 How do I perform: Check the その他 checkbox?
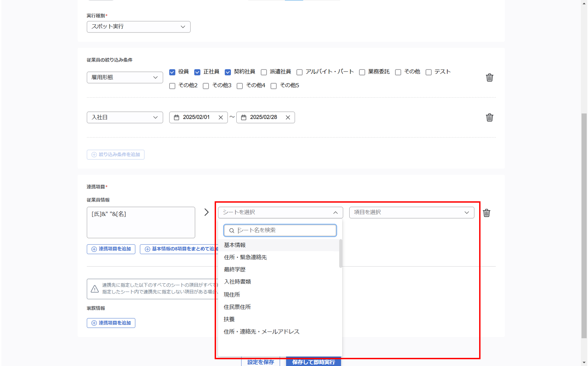(398, 72)
